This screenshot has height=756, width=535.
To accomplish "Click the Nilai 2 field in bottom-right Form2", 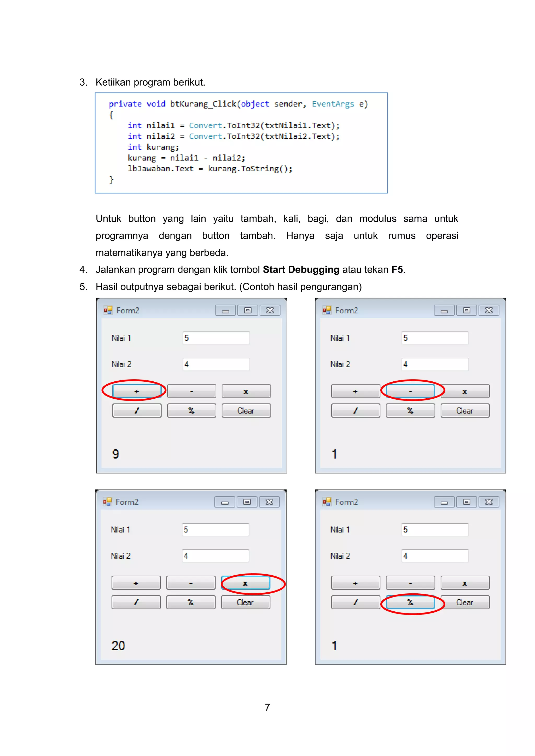I will click(x=435, y=556).
